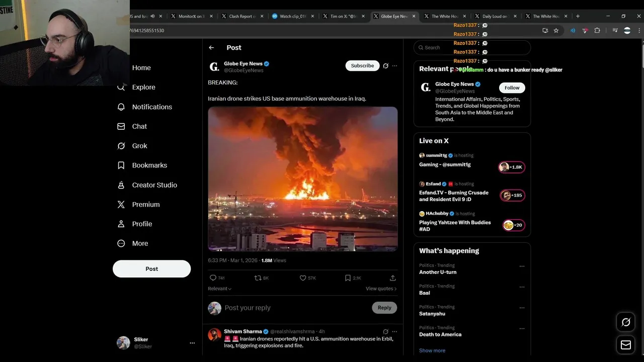Open browser profile avatar icon
The height and width of the screenshot is (362, 644).
627,31
